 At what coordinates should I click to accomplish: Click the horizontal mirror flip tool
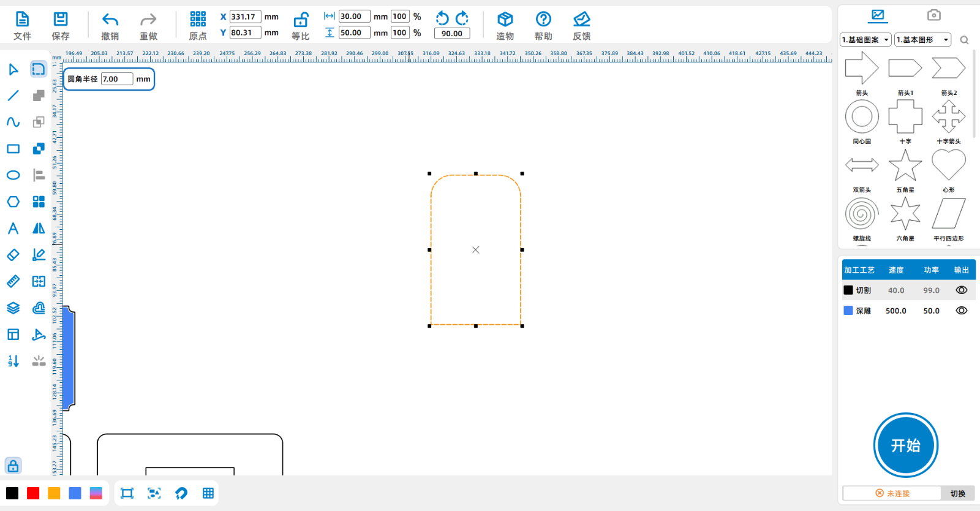click(x=39, y=229)
